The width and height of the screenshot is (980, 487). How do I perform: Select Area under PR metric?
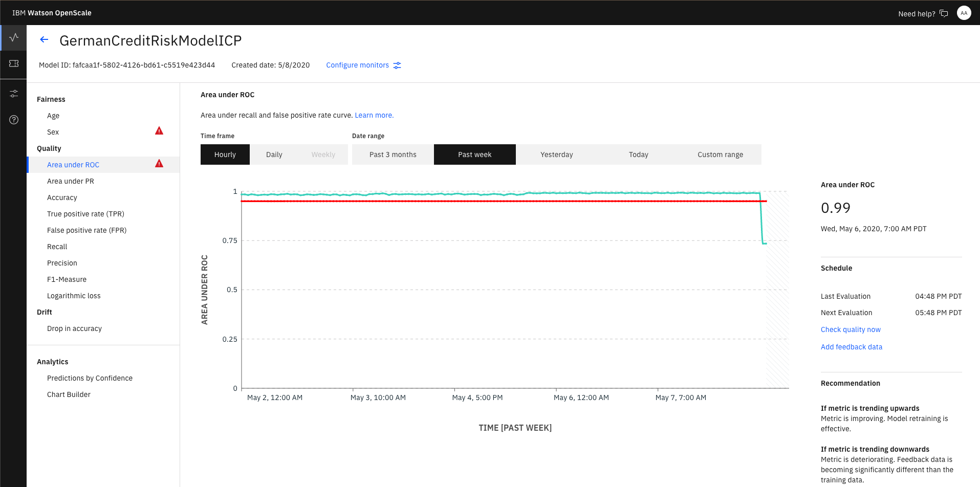71,181
